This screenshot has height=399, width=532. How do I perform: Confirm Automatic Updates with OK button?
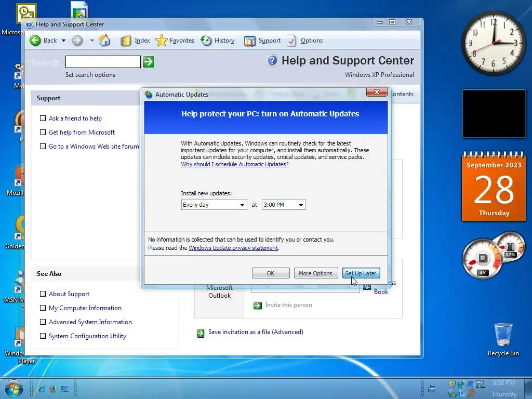tap(271, 273)
